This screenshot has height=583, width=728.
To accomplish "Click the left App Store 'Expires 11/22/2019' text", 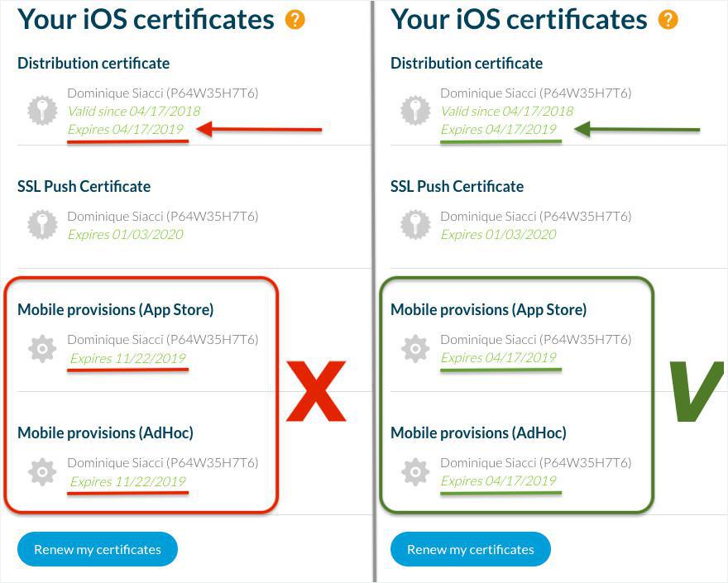I will [x=127, y=358].
